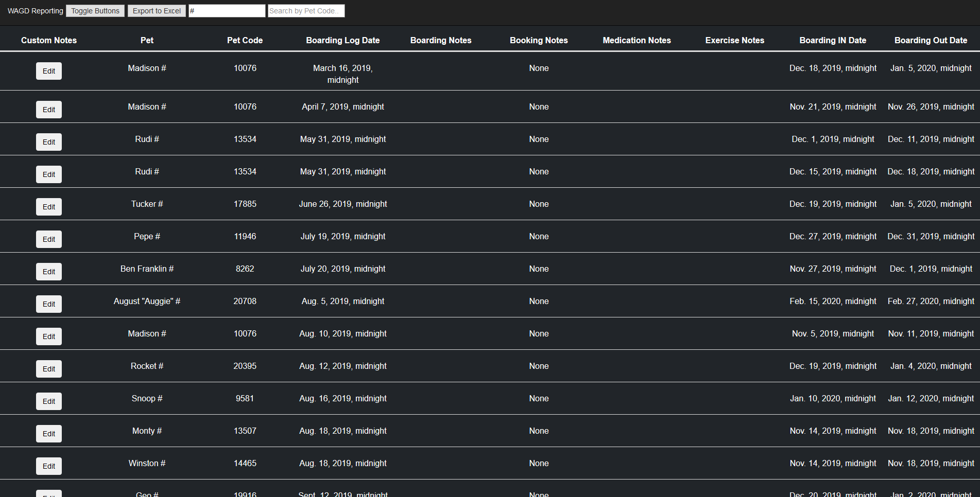Edit the Pepe row
Viewport: 980px width, 497px height.
[49, 239]
